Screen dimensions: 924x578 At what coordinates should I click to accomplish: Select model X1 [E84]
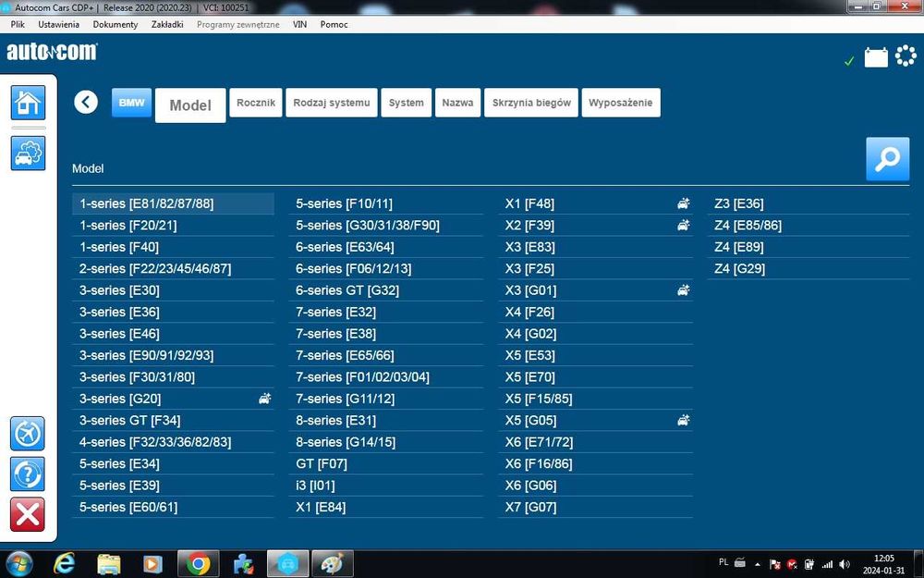(386, 507)
